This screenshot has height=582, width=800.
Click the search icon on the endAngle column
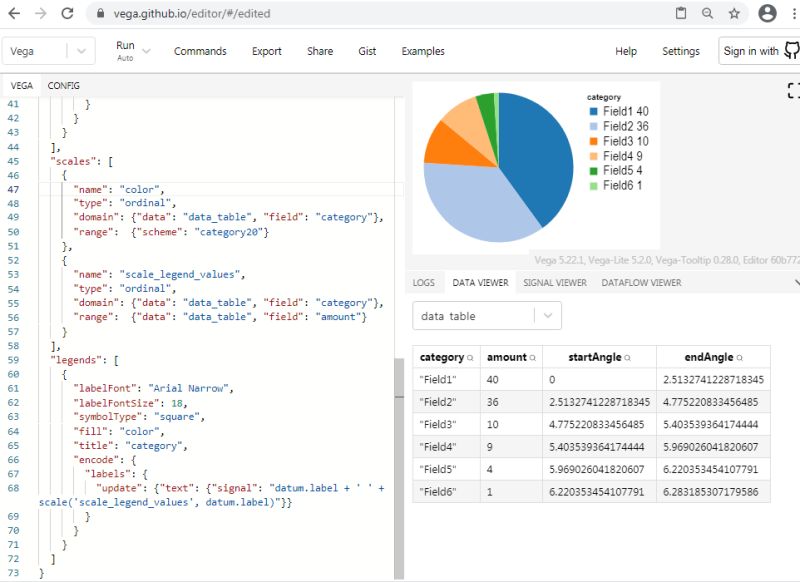(x=740, y=357)
